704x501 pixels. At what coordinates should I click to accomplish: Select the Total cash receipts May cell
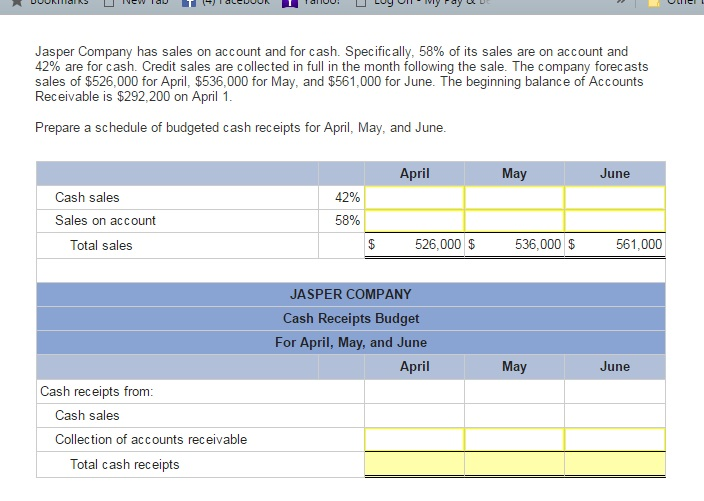pos(515,464)
